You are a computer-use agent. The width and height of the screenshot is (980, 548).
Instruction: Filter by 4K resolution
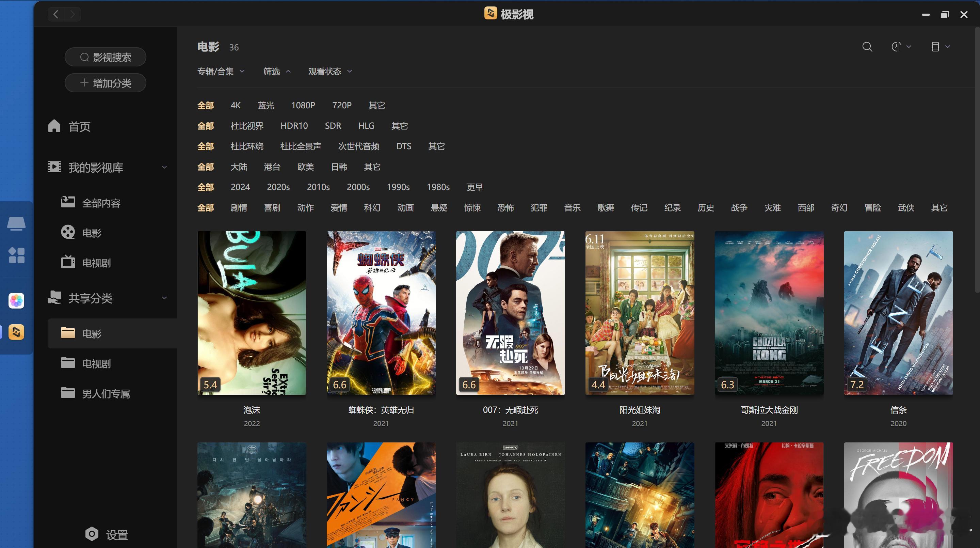(236, 106)
